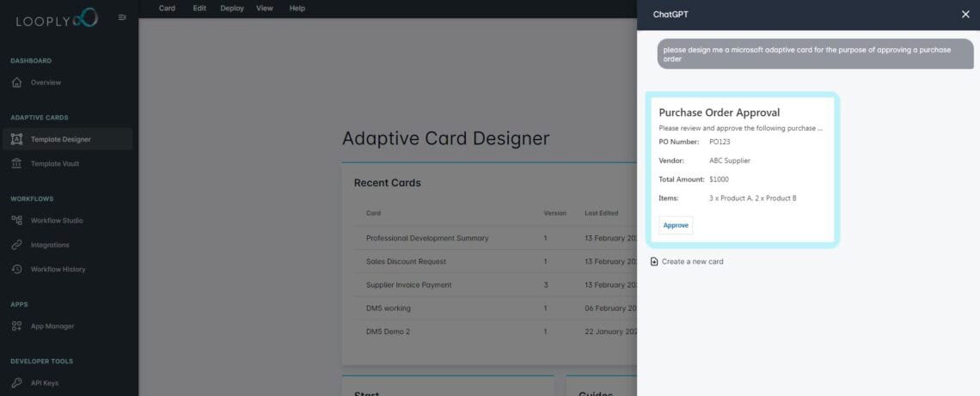Open DM5 Demo 2 card
This screenshot has width=980, height=396.
click(388, 332)
